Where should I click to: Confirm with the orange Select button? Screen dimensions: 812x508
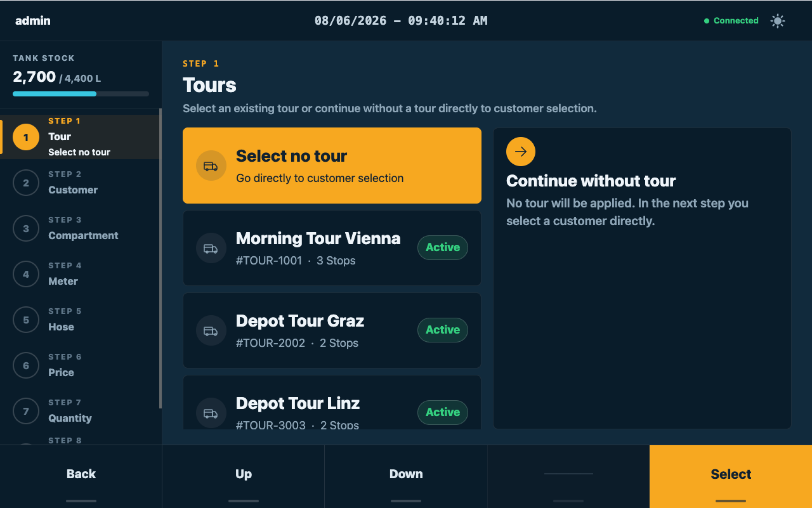click(x=731, y=476)
